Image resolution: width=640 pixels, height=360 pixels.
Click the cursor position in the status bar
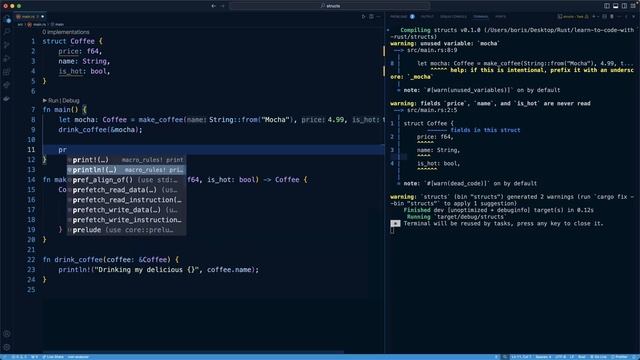(521, 357)
